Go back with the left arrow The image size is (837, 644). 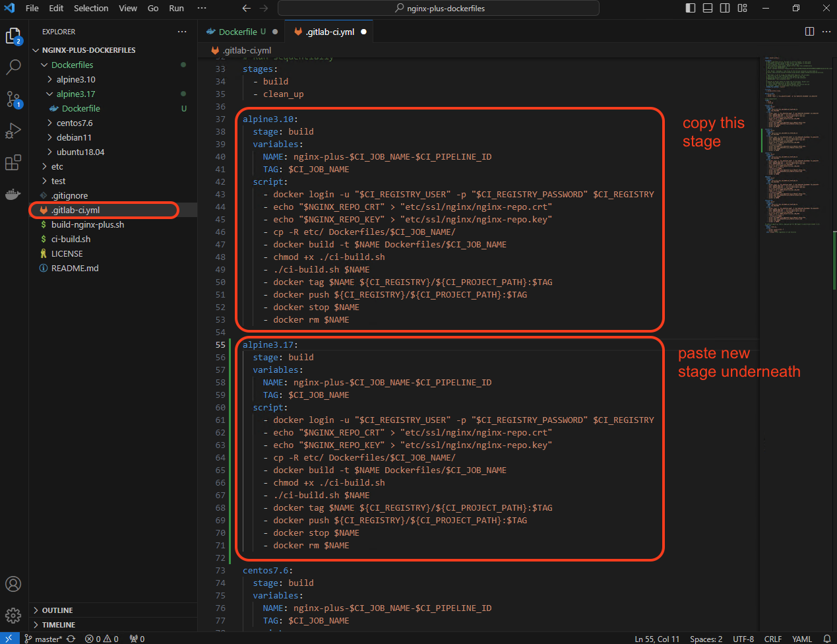(x=246, y=8)
